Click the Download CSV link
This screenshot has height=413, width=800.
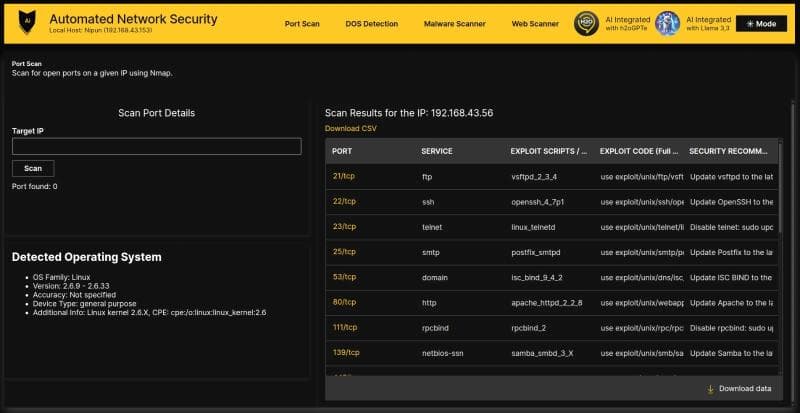point(351,129)
